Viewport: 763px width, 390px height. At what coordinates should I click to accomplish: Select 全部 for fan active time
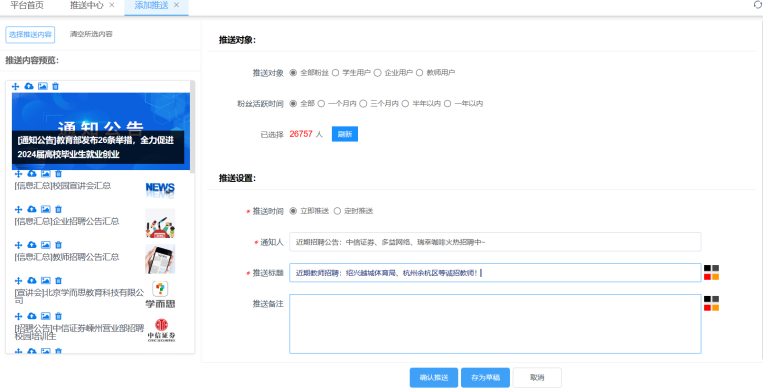293,104
